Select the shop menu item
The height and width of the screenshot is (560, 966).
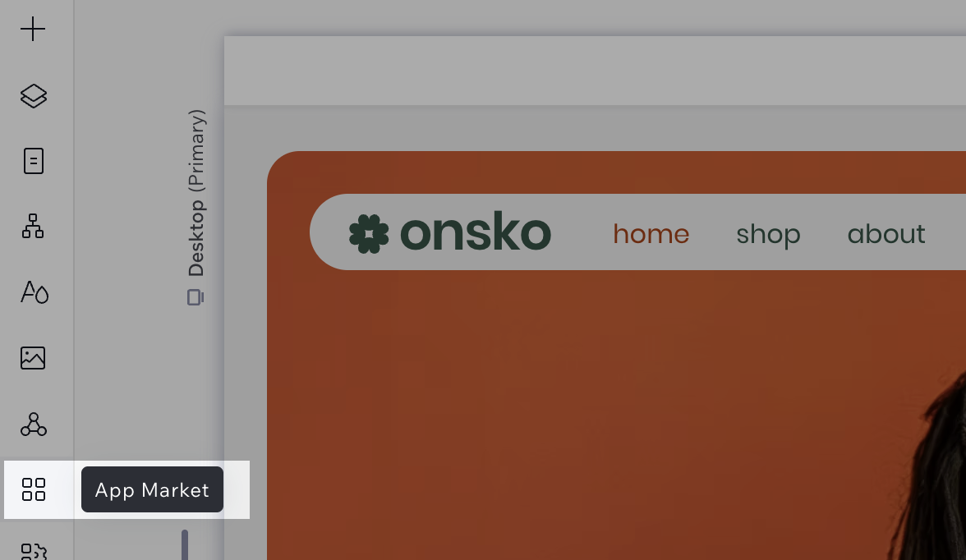click(x=768, y=235)
